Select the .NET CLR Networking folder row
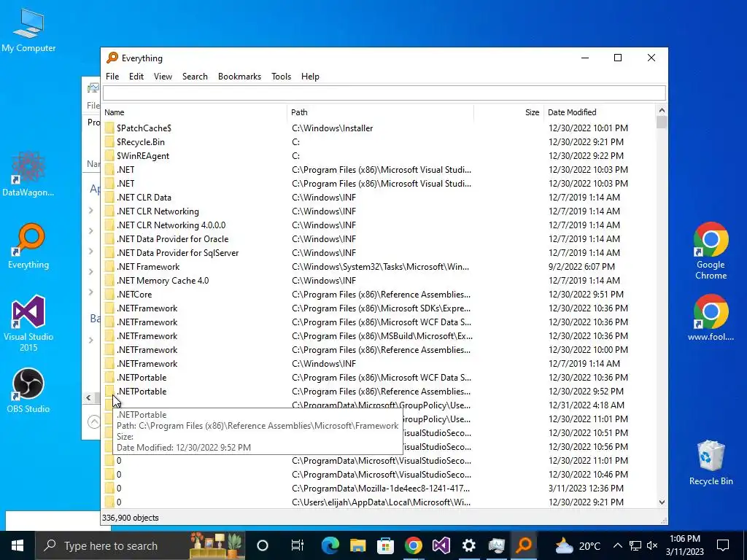 pyautogui.click(x=379, y=211)
